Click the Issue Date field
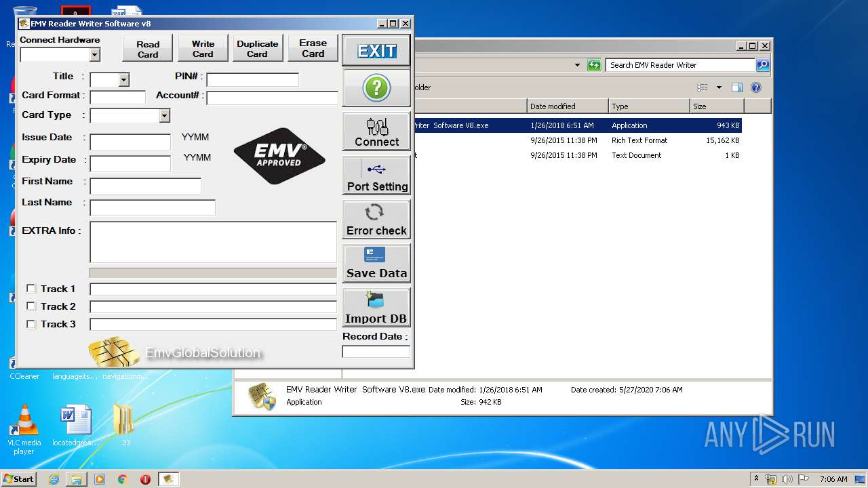Image resolution: width=868 pixels, height=488 pixels. coord(130,142)
